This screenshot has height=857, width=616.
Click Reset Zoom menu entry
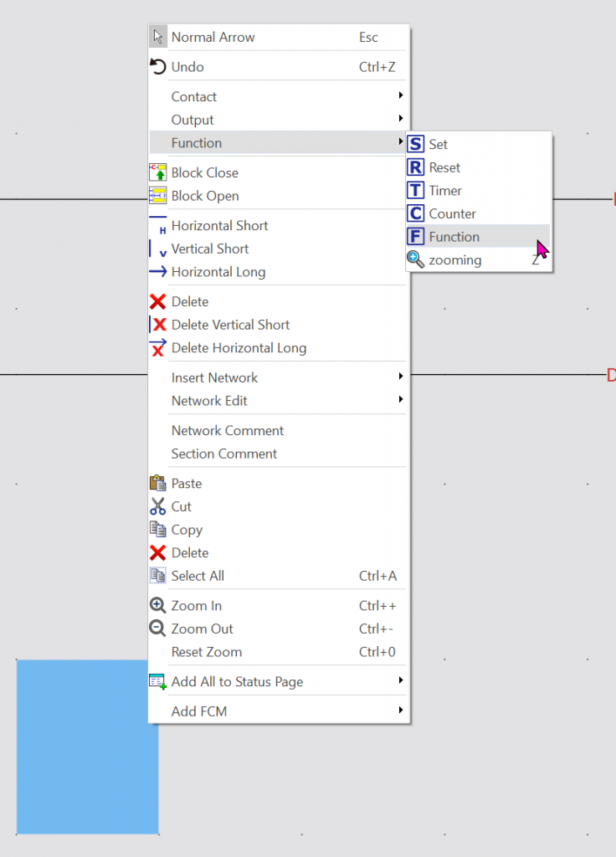coord(207,652)
